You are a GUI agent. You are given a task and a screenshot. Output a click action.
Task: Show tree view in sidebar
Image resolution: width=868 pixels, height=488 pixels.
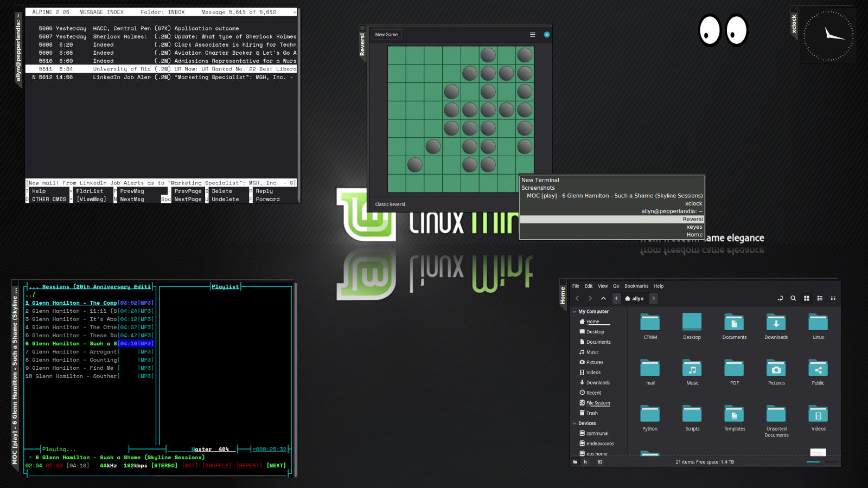[585, 462]
